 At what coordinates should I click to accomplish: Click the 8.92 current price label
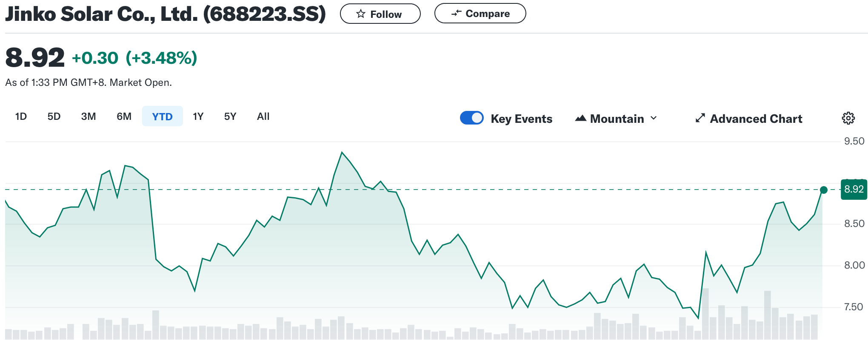point(854,190)
